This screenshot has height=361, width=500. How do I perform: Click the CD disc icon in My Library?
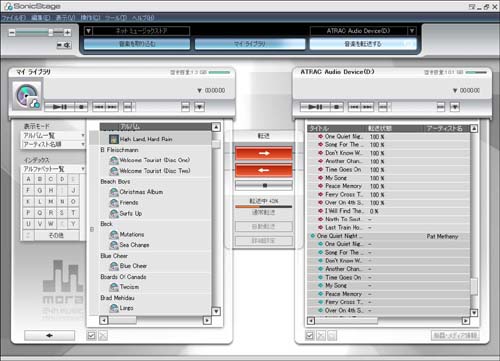pyautogui.click(x=27, y=96)
